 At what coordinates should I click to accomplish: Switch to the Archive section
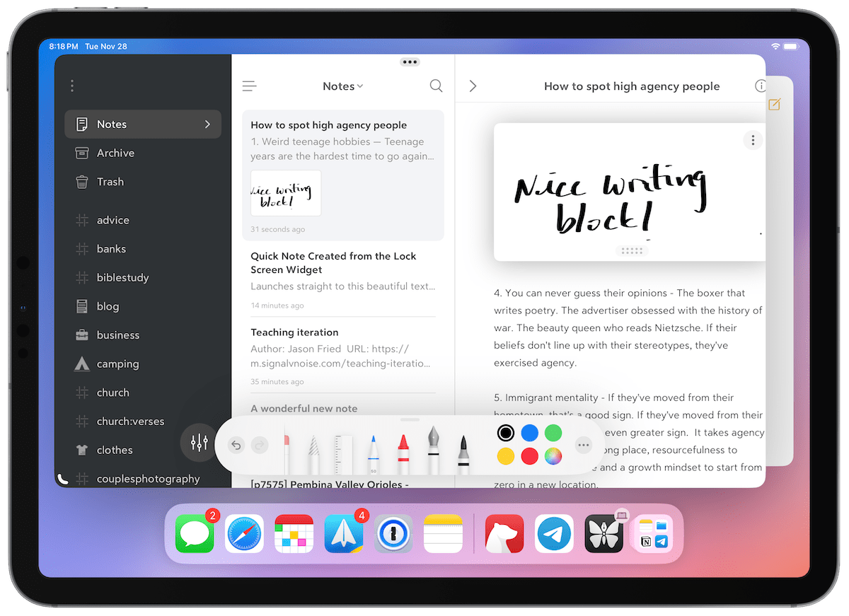click(x=115, y=153)
